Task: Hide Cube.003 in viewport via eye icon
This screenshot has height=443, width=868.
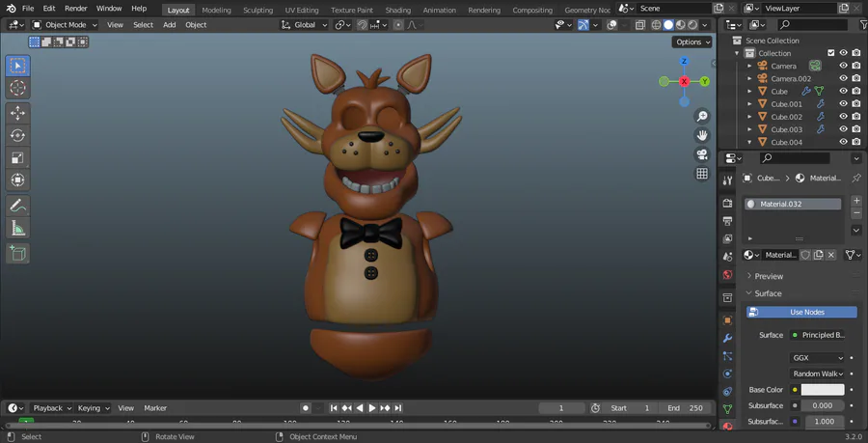Action: [843, 129]
